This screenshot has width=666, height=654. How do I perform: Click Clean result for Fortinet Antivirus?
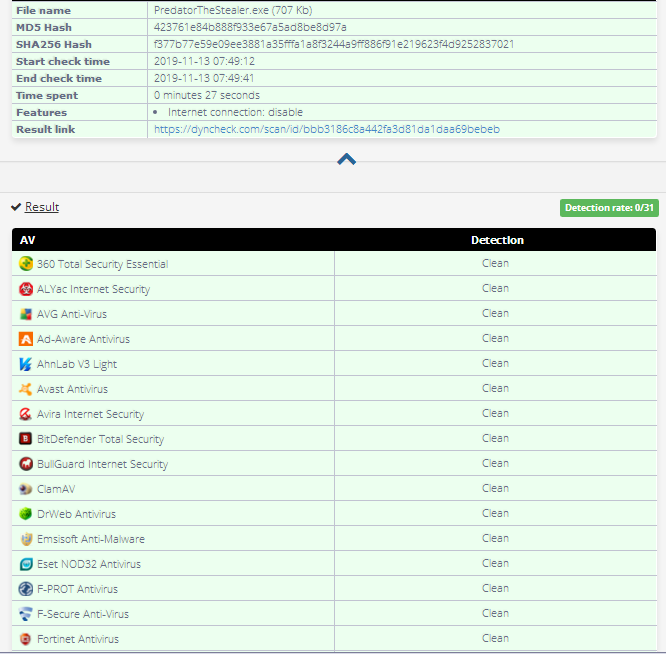(495, 638)
